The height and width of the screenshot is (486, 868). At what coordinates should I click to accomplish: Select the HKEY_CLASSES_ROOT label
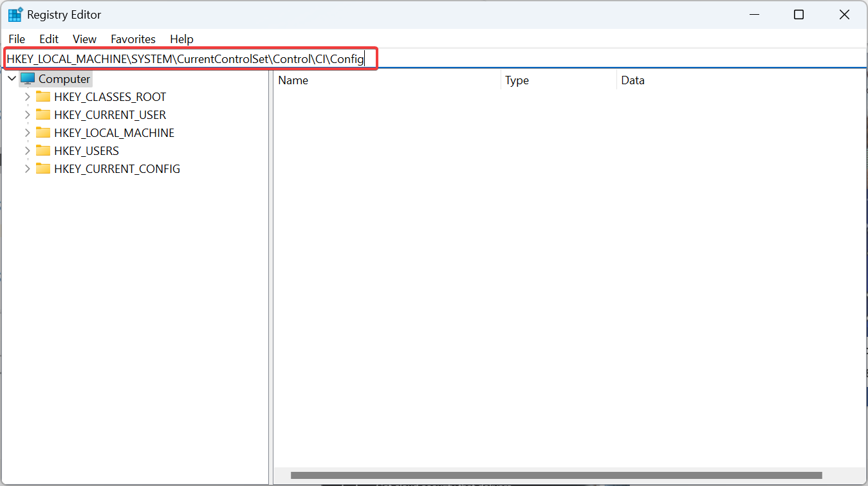[x=110, y=97]
